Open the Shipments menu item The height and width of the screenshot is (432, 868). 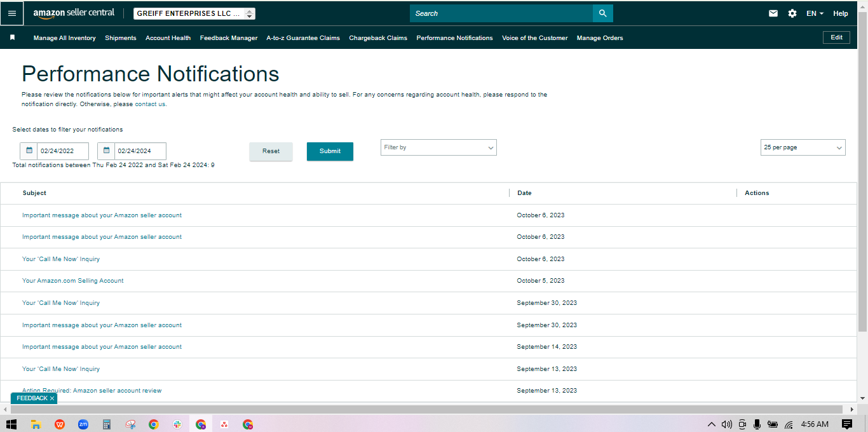[x=121, y=38]
